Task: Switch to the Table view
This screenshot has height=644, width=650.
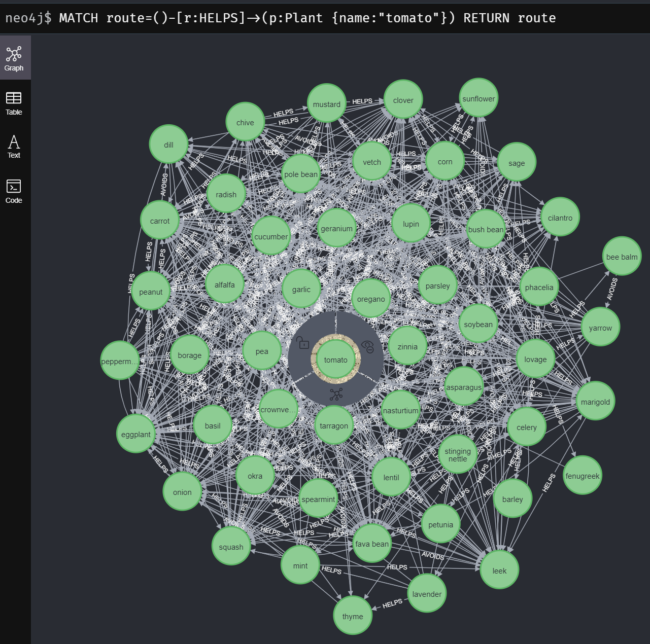Action: [x=14, y=103]
